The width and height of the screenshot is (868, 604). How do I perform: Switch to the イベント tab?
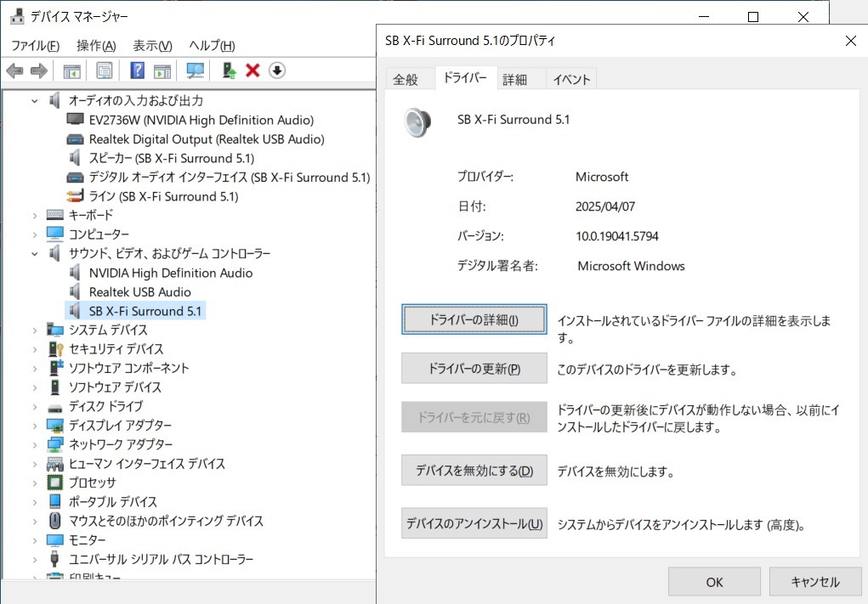click(x=572, y=80)
